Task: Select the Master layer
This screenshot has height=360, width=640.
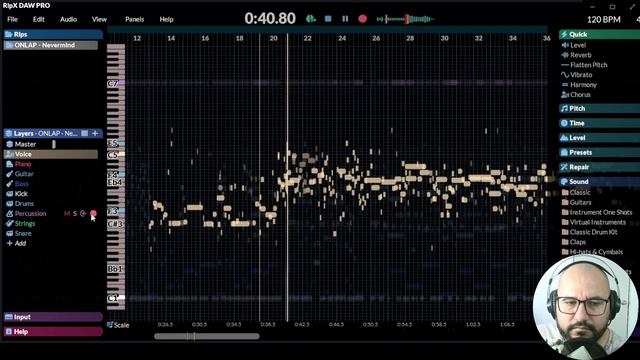Action: pos(25,144)
